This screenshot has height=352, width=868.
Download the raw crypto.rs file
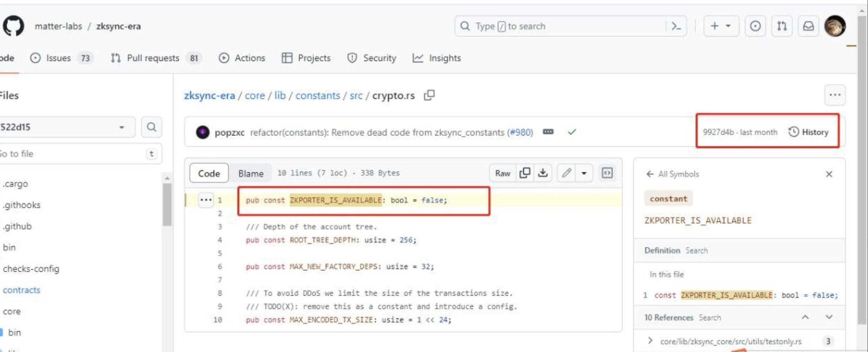tap(544, 173)
